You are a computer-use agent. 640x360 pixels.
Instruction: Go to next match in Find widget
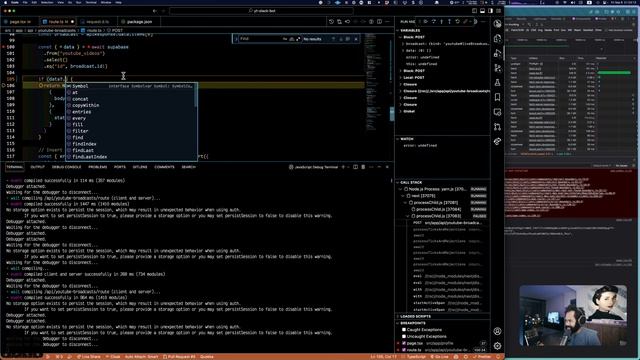(341, 39)
